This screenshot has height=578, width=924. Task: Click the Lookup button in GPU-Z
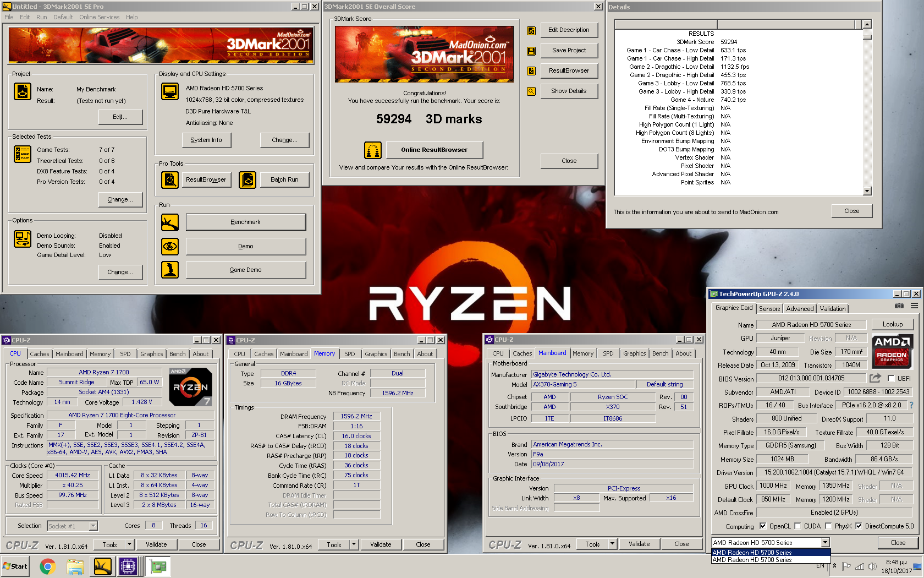tap(892, 324)
